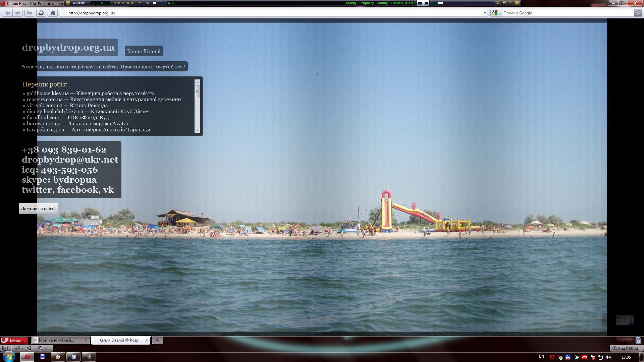Switch to the Мой непонятный tab
This screenshot has height=362, width=644.
[x=57, y=340]
